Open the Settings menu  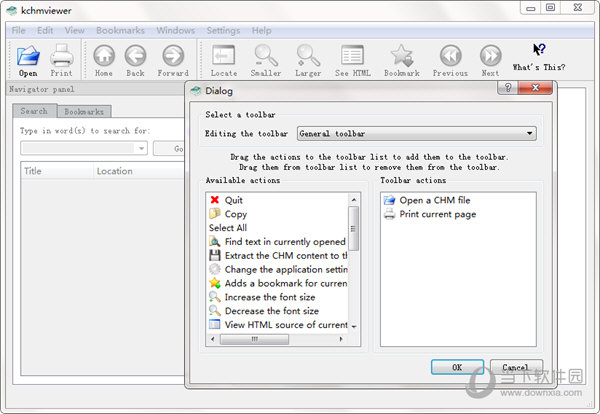(223, 31)
